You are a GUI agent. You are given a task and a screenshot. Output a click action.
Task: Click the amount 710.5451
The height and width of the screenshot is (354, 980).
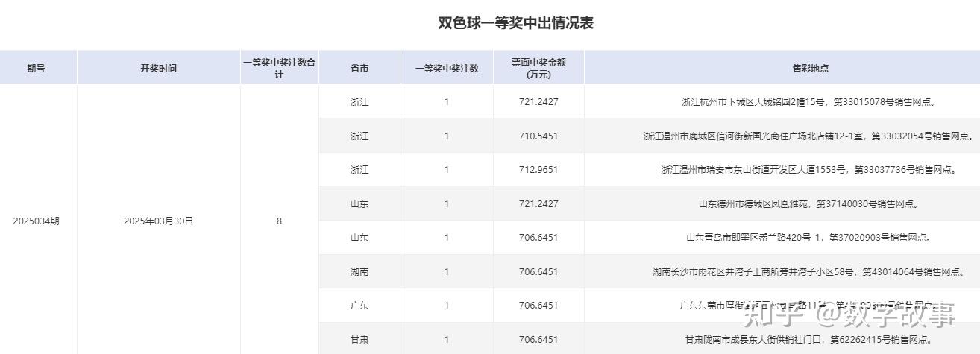(x=538, y=136)
